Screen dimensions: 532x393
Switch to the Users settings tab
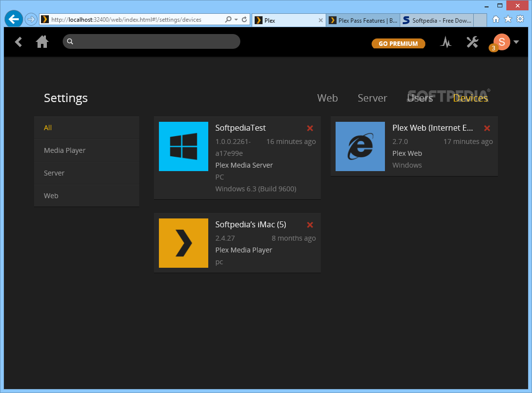pyautogui.click(x=420, y=98)
